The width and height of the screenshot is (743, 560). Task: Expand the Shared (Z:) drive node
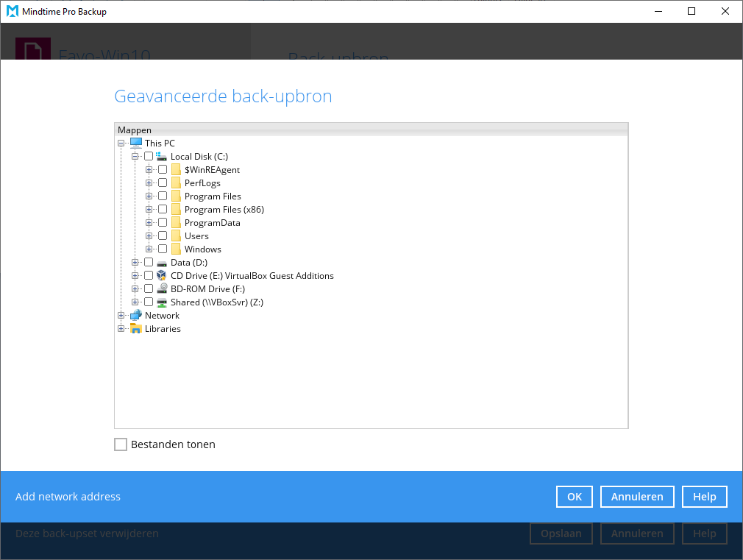(x=135, y=302)
